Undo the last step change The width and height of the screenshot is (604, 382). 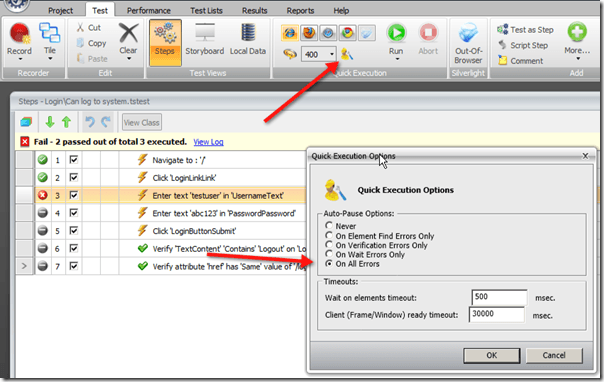(x=90, y=122)
